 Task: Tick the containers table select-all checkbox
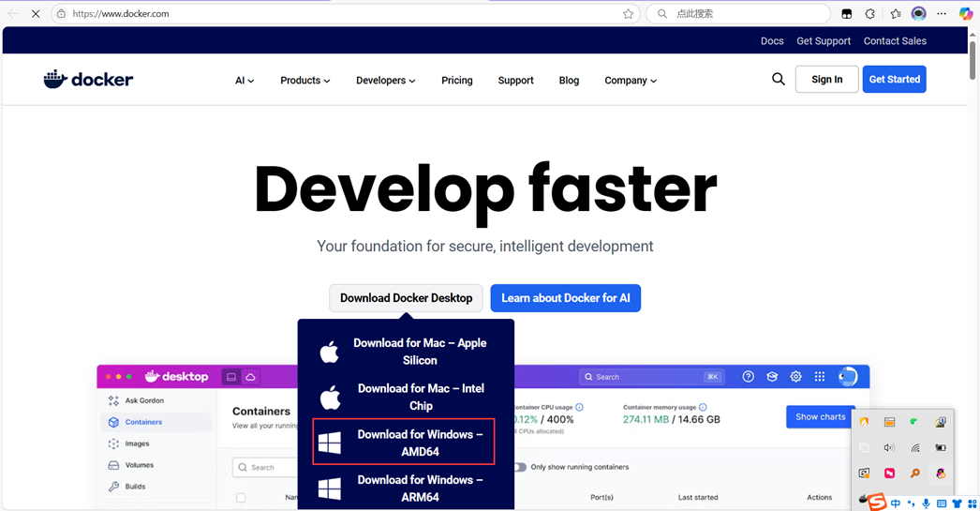pos(241,498)
